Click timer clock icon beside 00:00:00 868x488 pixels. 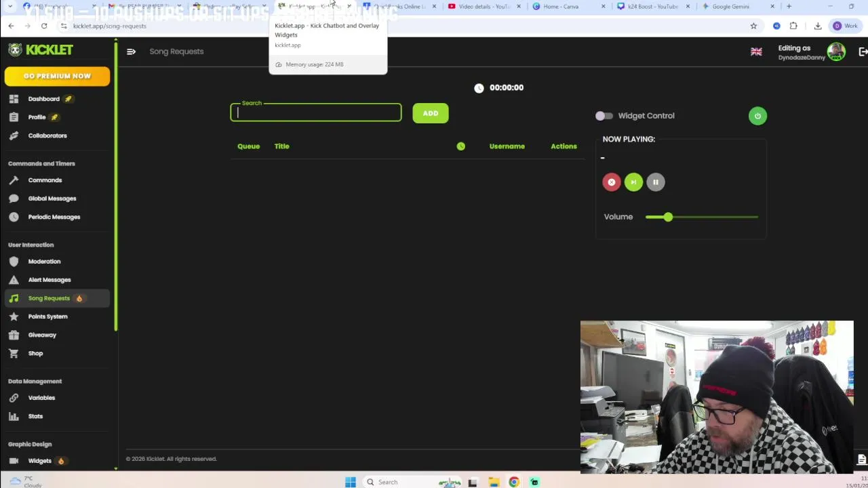pyautogui.click(x=479, y=88)
